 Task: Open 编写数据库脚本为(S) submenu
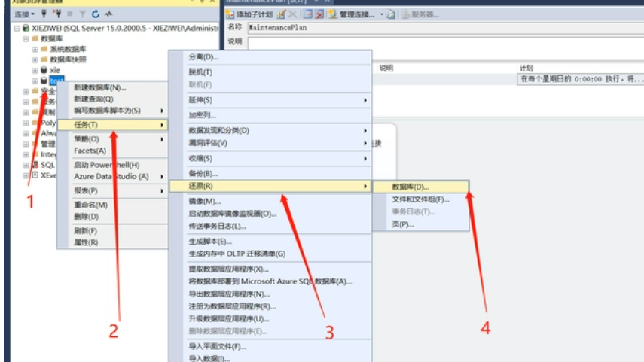(112, 111)
